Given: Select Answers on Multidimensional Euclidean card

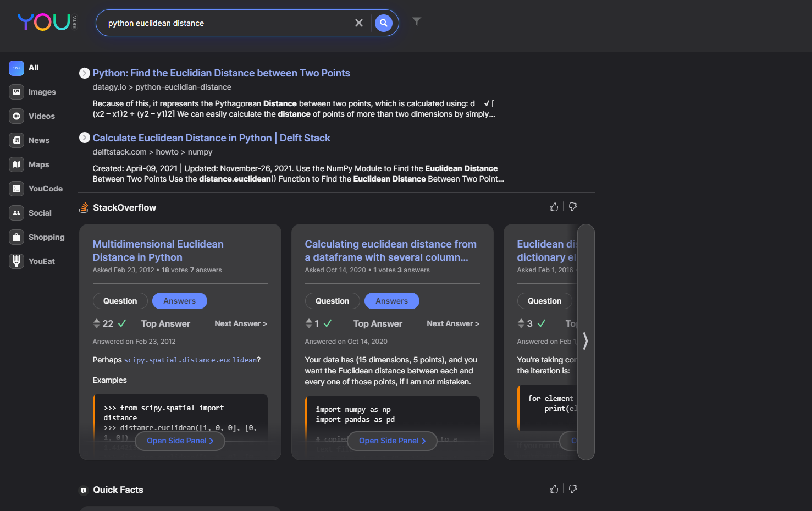Looking at the screenshot, I should tap(179, 301).
